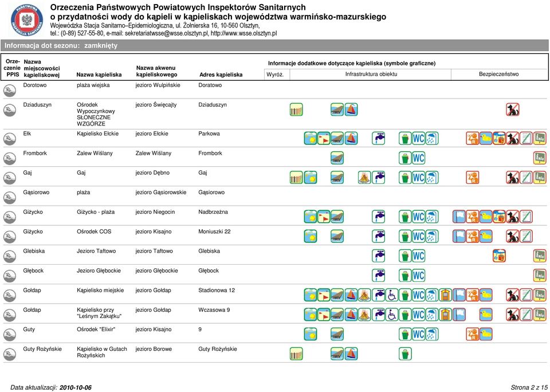
Task: Click the lifeguard icon in Stadionowa 12 row
Action: (x=473, y=295)
